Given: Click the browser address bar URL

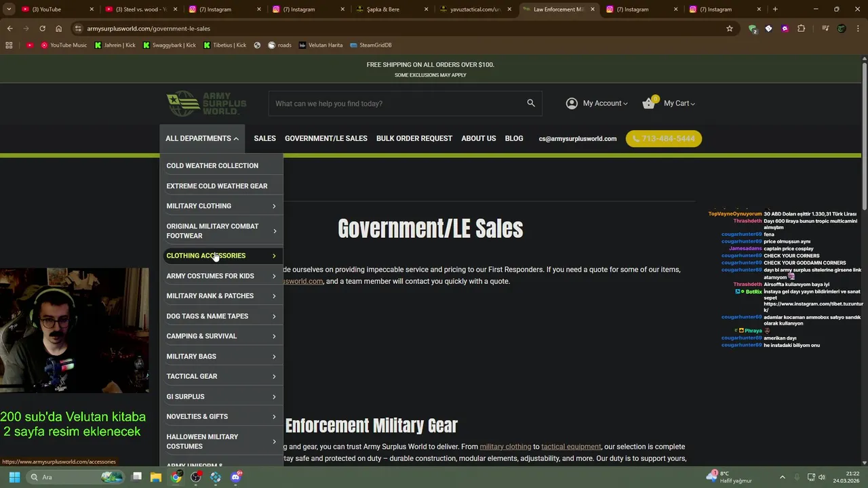Looking at the screenshot, I should coord(148,28).
